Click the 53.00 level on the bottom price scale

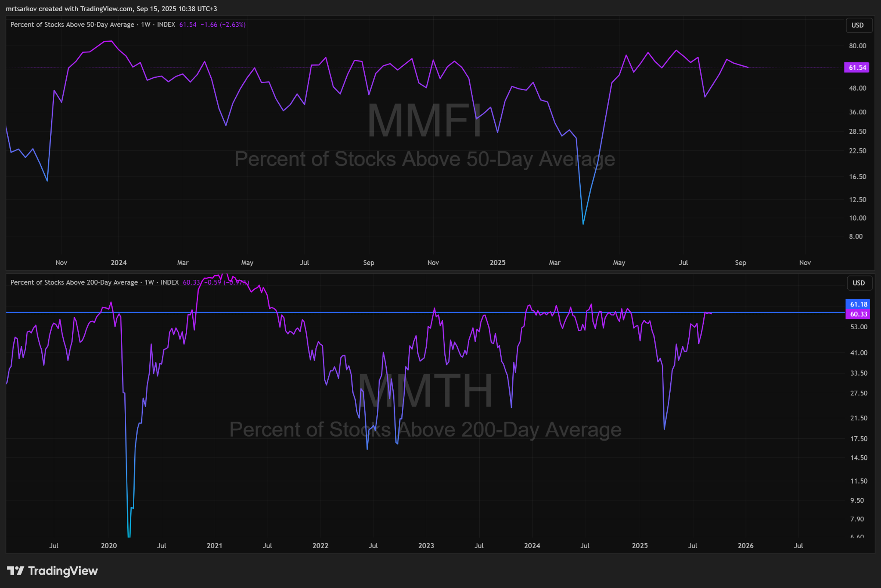[858, 327]
